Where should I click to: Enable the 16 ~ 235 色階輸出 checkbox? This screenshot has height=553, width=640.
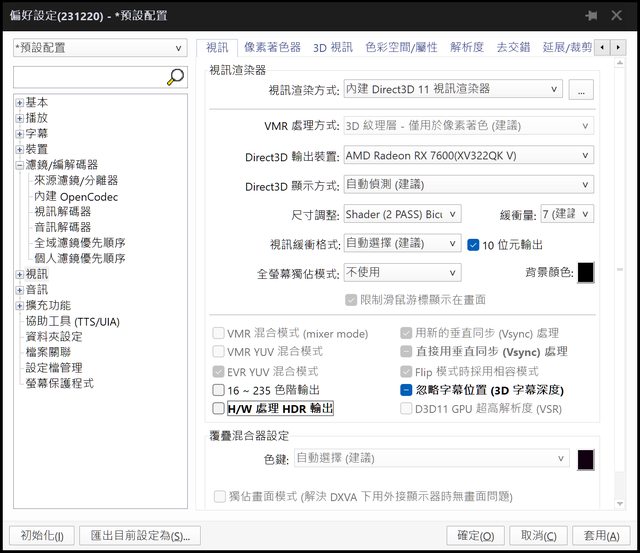coord(219,390)
